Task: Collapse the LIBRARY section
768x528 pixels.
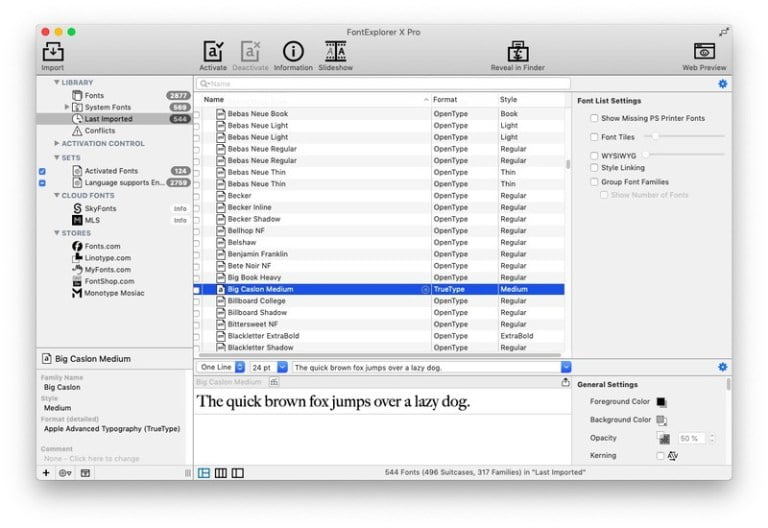Action: tap(57, 82)
